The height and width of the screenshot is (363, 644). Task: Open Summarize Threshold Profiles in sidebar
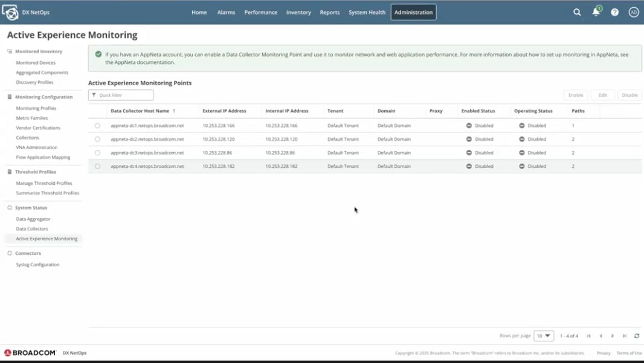coord(47,193)
